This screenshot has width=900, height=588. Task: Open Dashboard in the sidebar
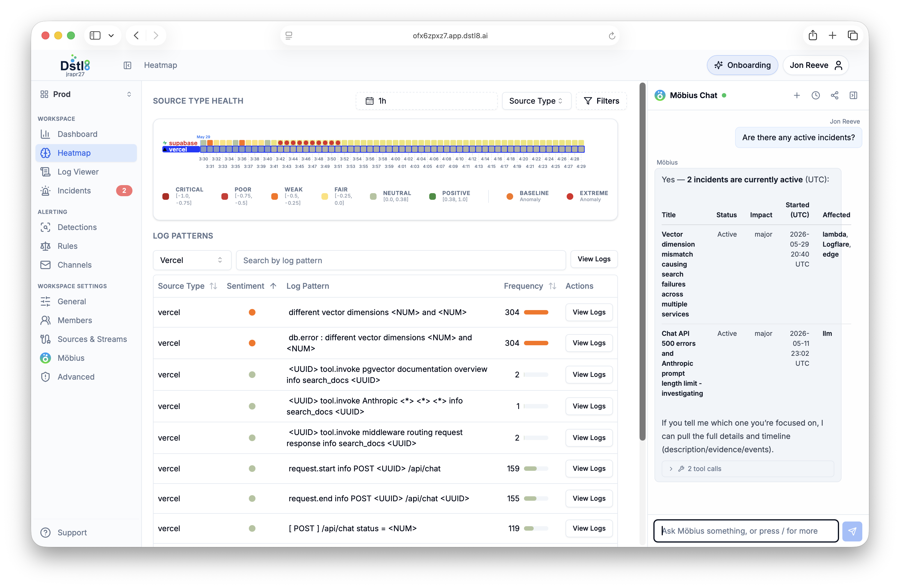pyautogui.click(x=86, y=134)
